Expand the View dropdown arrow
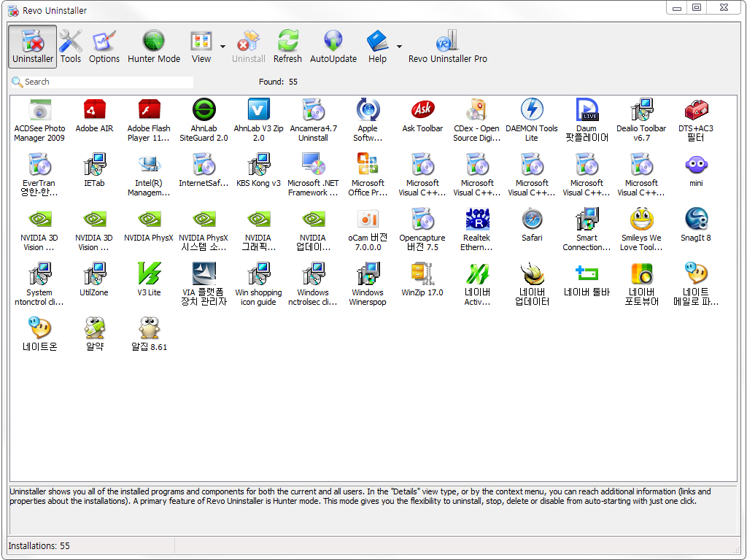This screenshot has width=747, height=560. click(222, 47)
